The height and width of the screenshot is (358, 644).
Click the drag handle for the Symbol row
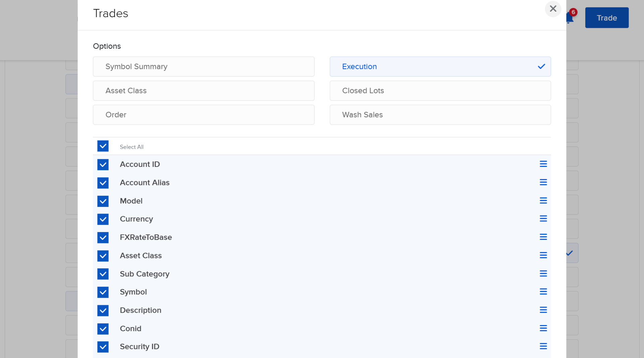(543, 292)
